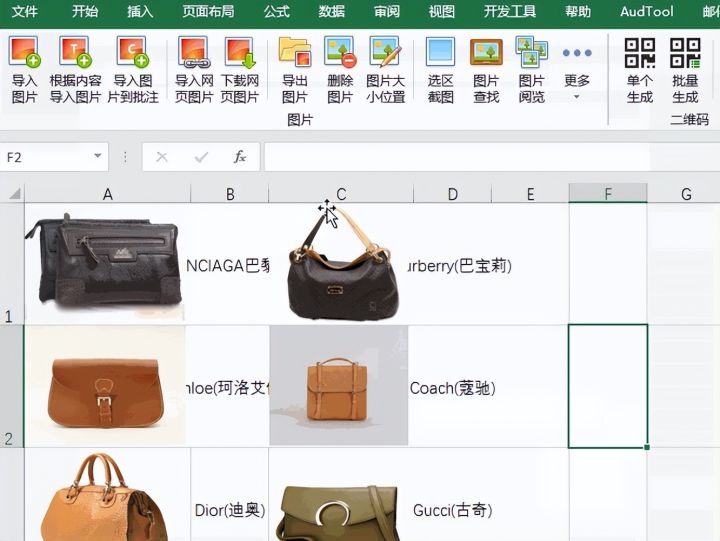
Task: Switch to the 公式 tab
Action: 276,11
